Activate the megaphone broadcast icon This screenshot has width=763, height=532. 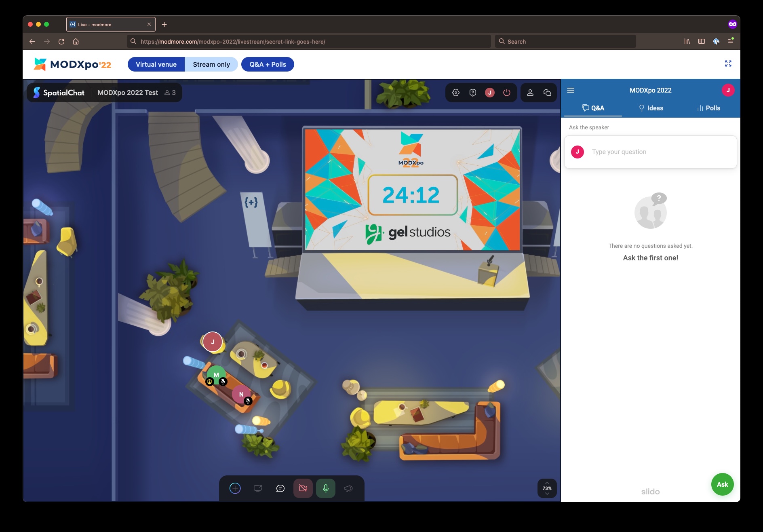click(348, 488)
